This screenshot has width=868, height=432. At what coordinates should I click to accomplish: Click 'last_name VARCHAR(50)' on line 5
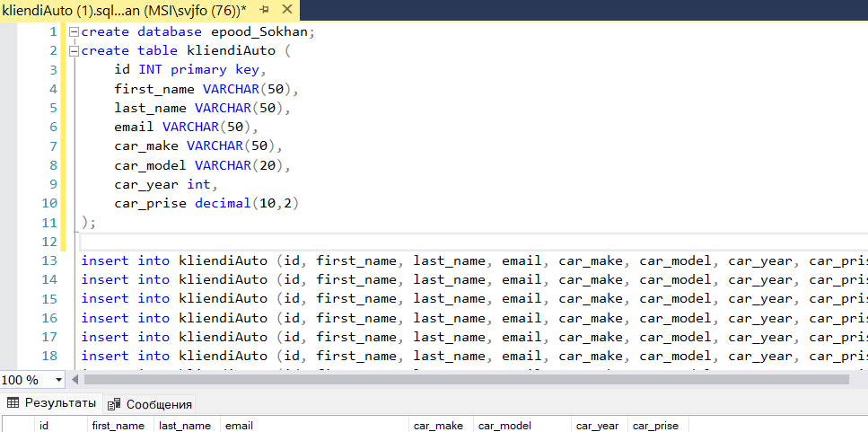(x=198, y=108)
